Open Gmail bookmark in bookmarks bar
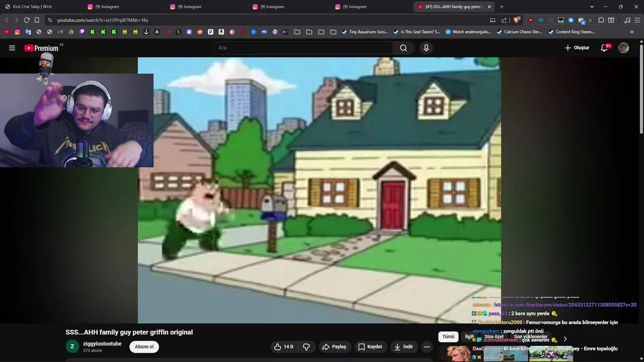Image resolution: width=644 pixels, height=362 pixels. 60,32
